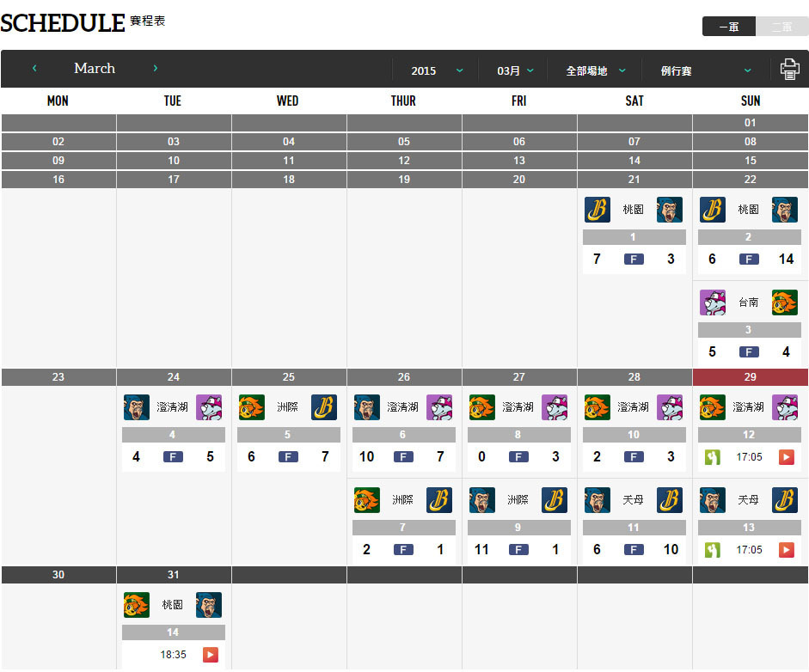Image resolution: width=809 pixels, height=672 pixels.
Task: Click lion team logo in game 3
Action: click(x=785, y=302)
